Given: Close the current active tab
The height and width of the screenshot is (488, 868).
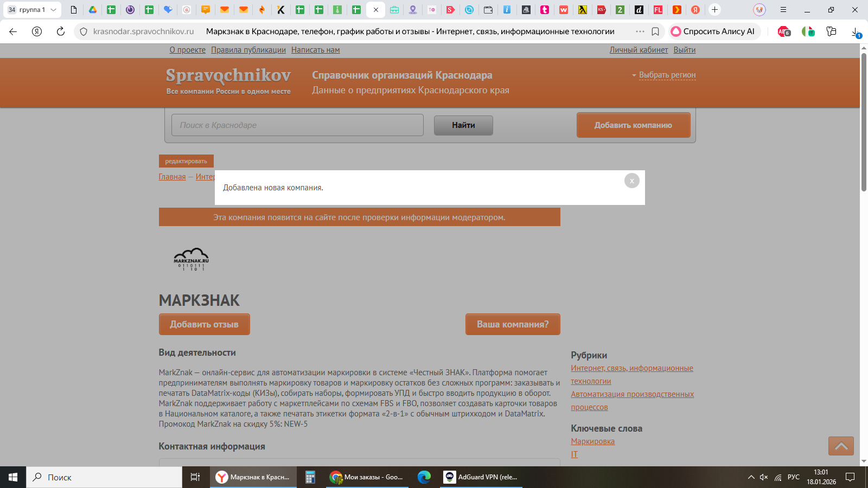Looking at the screenshot, I should pos(375,10).
